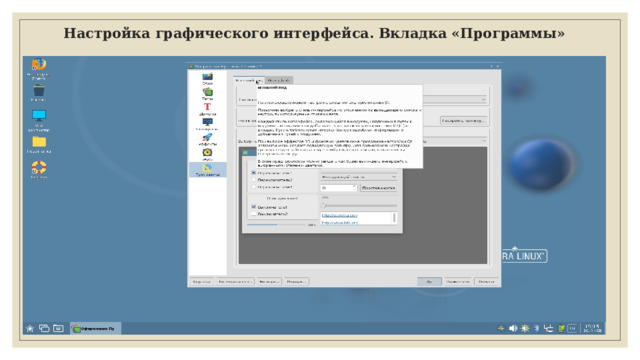
Task: Check the unchecked checkbox in preview
Action: tap(253, 214)
